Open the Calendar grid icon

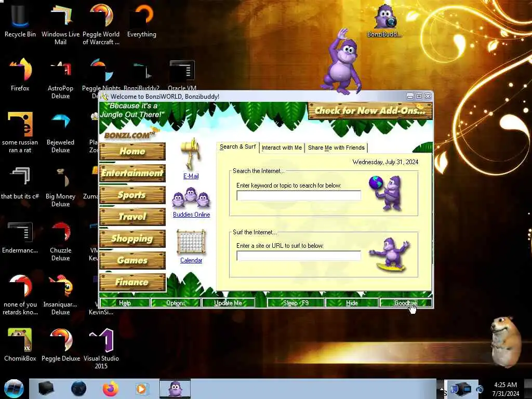tap(191, 242)
